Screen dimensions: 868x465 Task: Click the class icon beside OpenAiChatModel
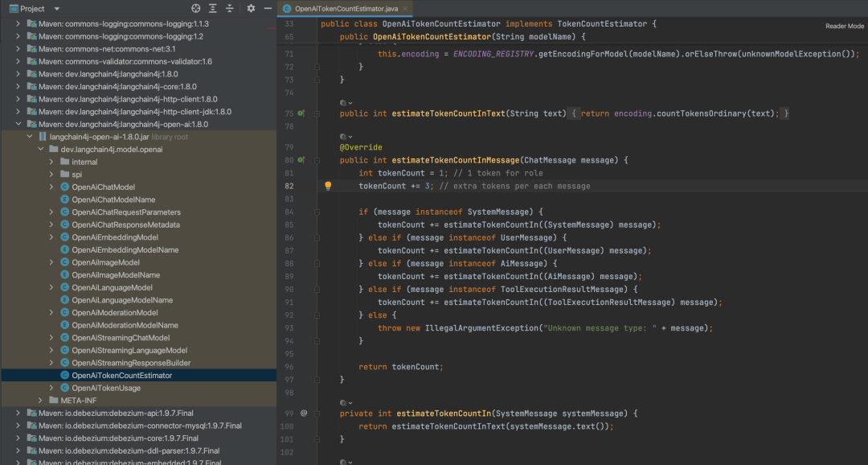tap(65, 187)
